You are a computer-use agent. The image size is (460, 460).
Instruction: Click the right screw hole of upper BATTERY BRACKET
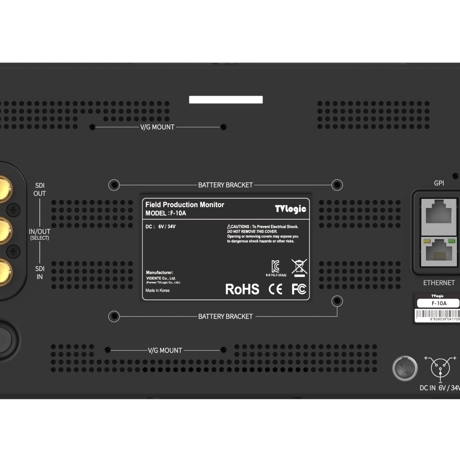click(337, 185)
